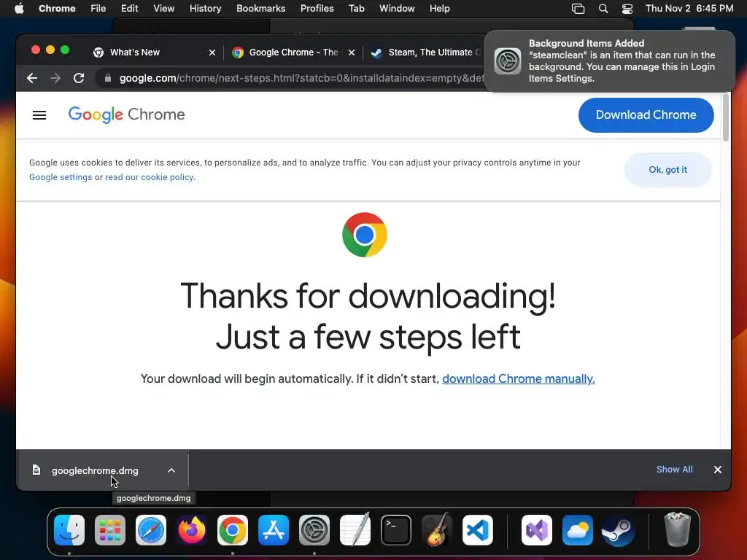Open the Chrome application menu

[57, 9]
